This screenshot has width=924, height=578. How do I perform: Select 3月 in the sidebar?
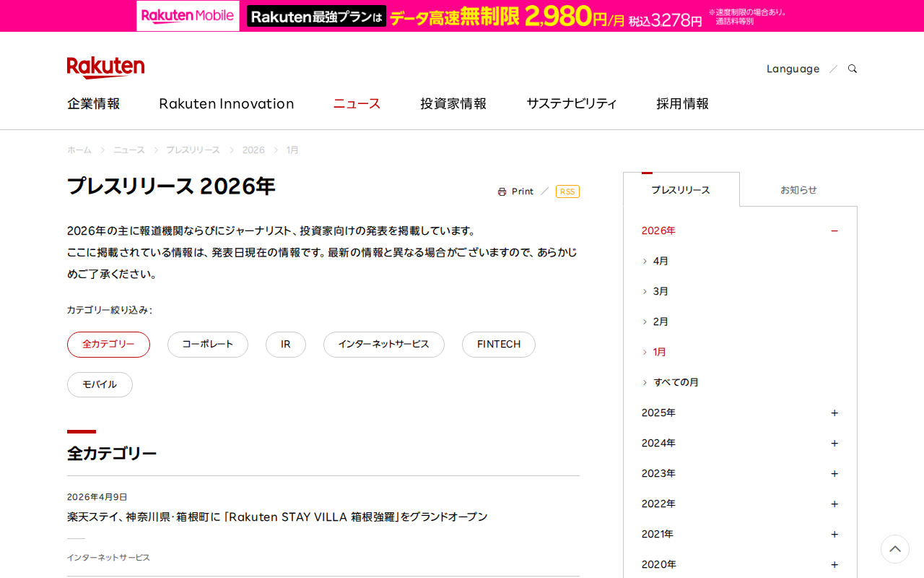click(661, 291)
